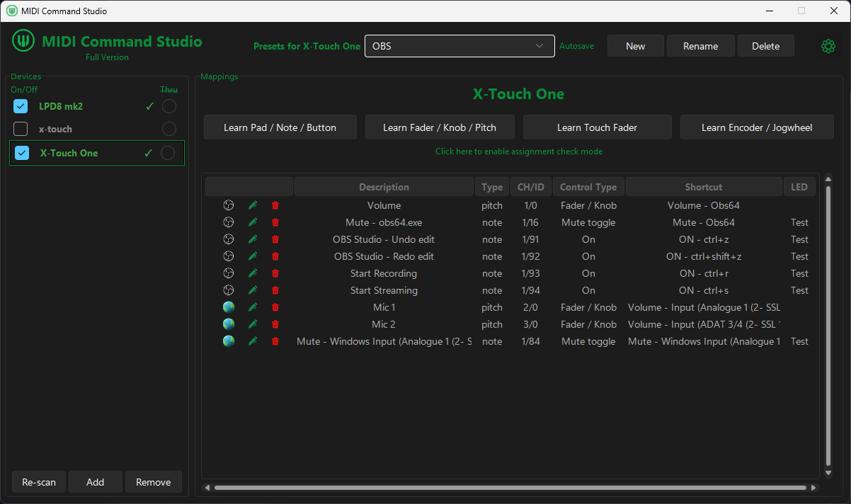
Task: Click the globe icon on Mic 2 row
Action: (x=228, y=324)
